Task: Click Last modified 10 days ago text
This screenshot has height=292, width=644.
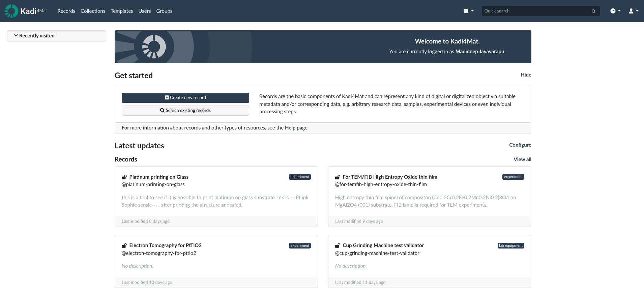Action: coord(147,283)
